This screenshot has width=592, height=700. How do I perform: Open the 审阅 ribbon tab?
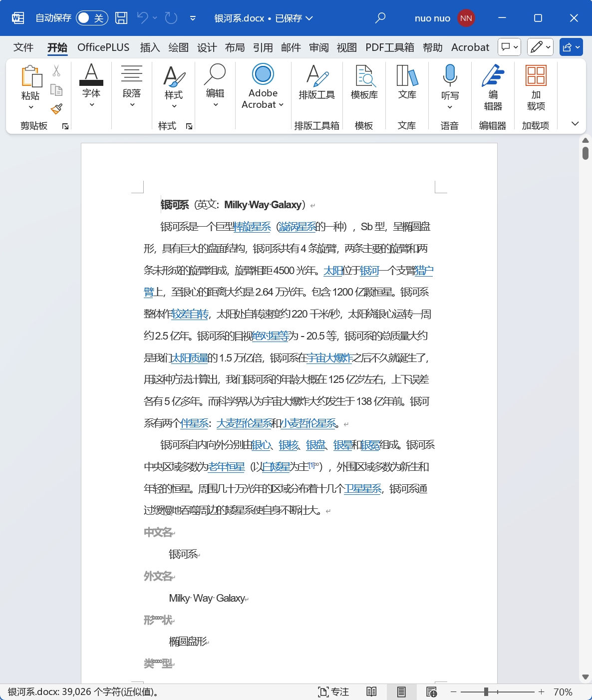tap(319, 47)
